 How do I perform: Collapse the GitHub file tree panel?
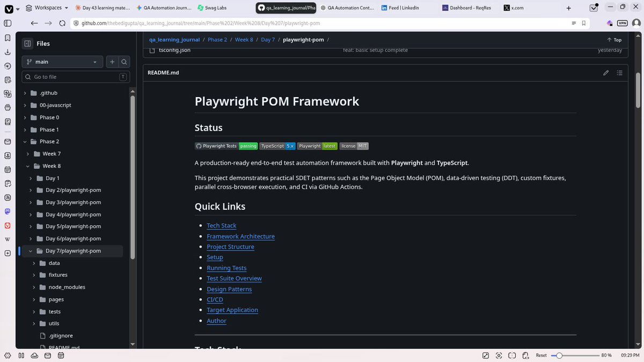pos(27,44)
